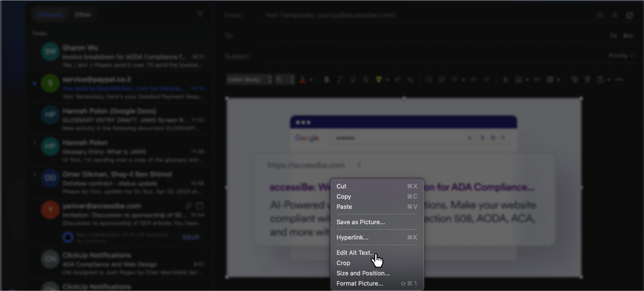
Task: Choose Edit Alt Text from the context menu
Action: coord(355,253)
